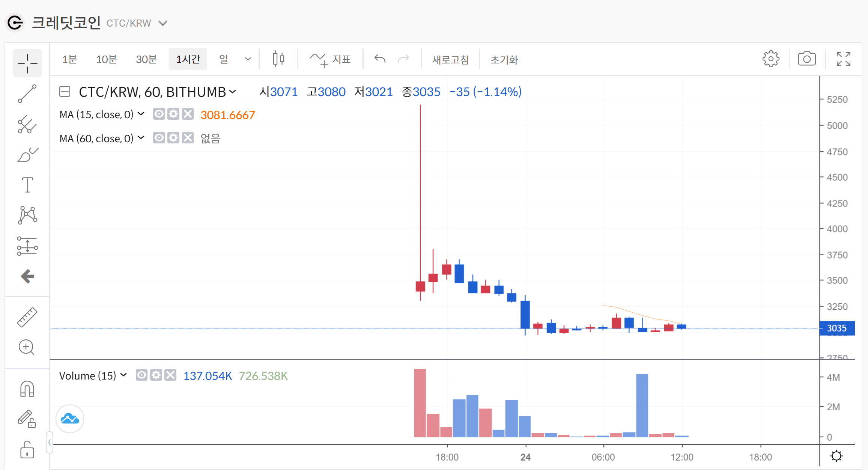Open the ruler measure tool

27,317
